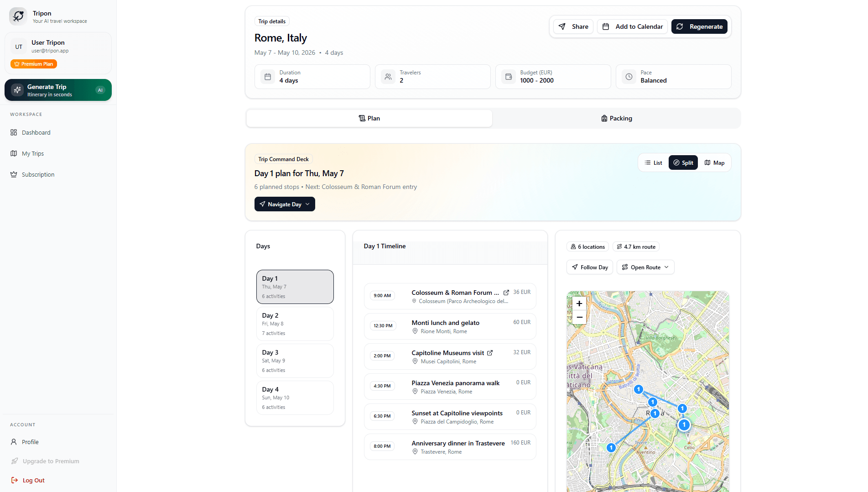The height and width of the screenshot is (492, 868).
Task: Select the My Trips map icon
Action: 14,153
